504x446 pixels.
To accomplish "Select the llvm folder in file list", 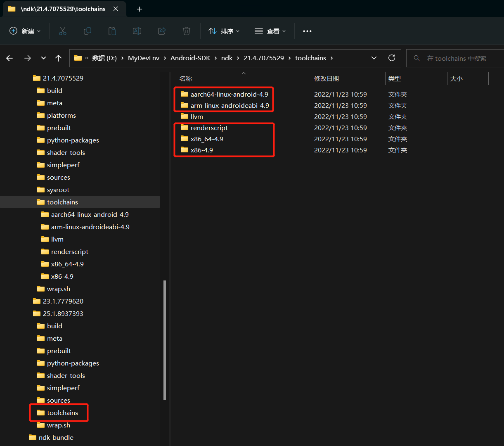I will 197,116.
